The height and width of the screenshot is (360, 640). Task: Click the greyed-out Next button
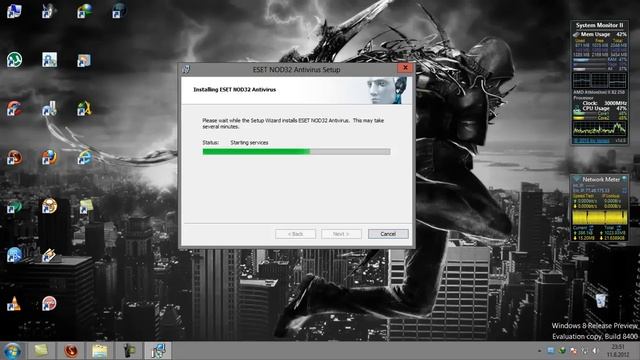341,234
